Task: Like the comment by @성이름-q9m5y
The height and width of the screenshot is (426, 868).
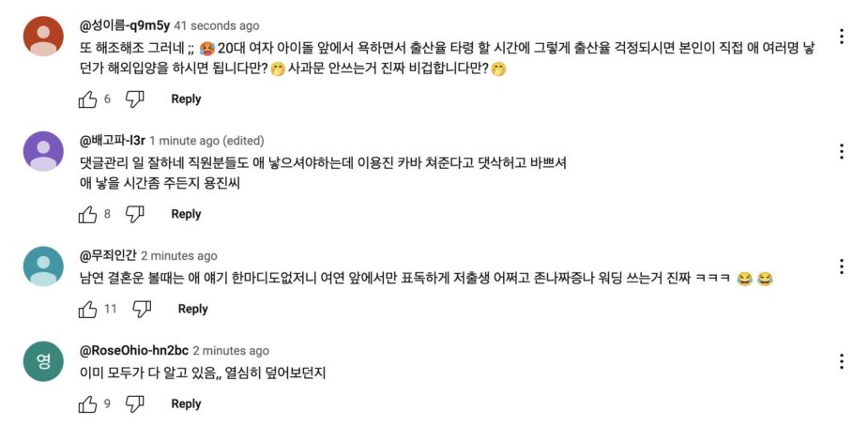Action: click(87, 99)
